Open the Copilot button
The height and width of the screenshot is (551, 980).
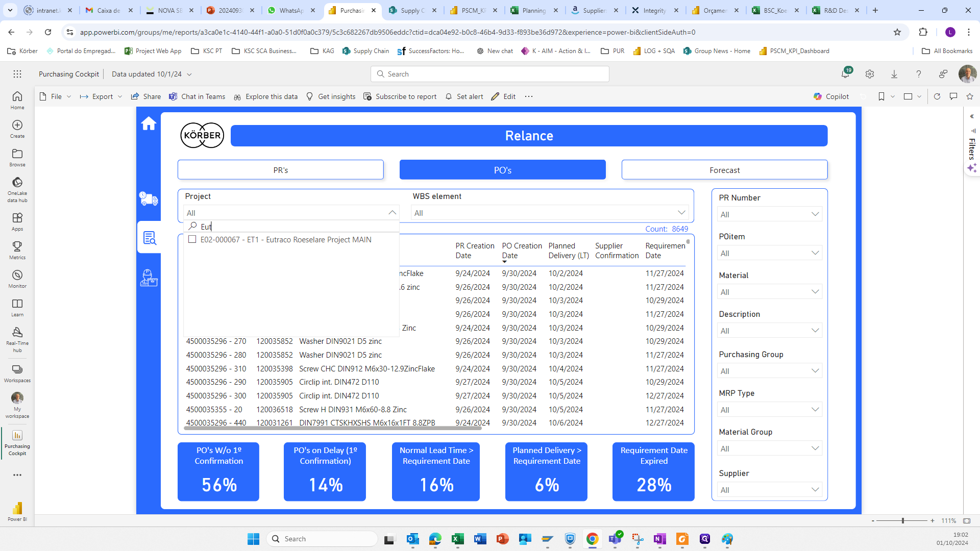pos(831,96)
